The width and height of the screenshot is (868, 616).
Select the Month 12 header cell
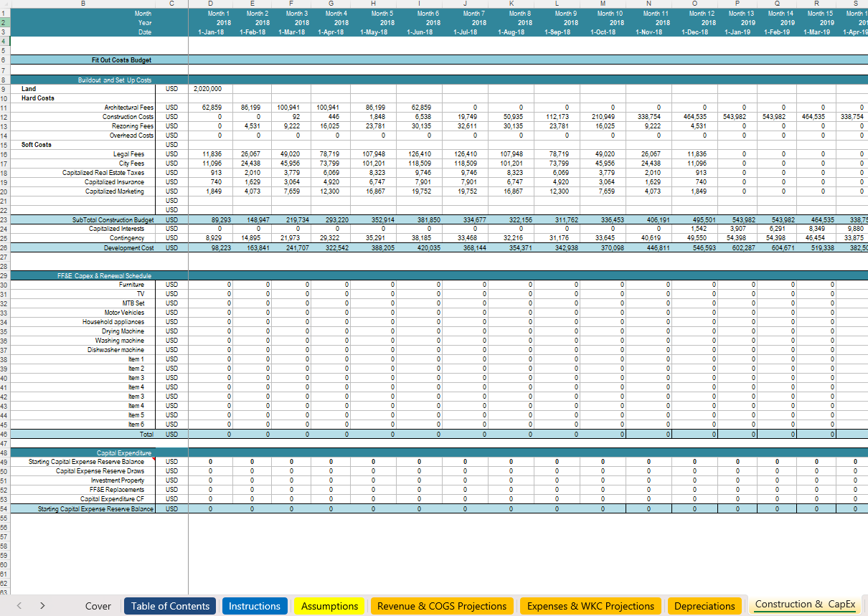click(x=702, y=14)
